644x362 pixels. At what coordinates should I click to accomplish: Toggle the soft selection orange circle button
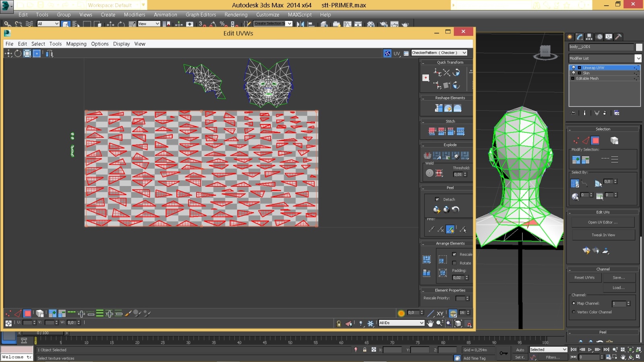[x=401, y=313]
